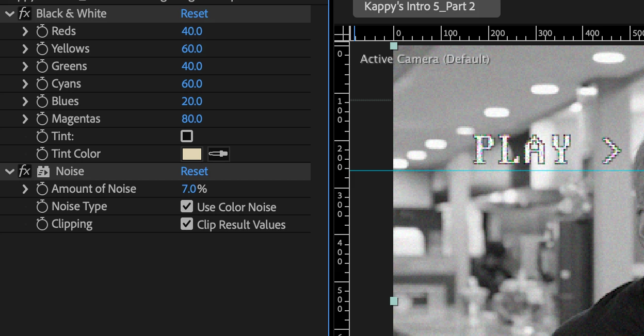Enable the Reds stopwatch keyframing

42,31
